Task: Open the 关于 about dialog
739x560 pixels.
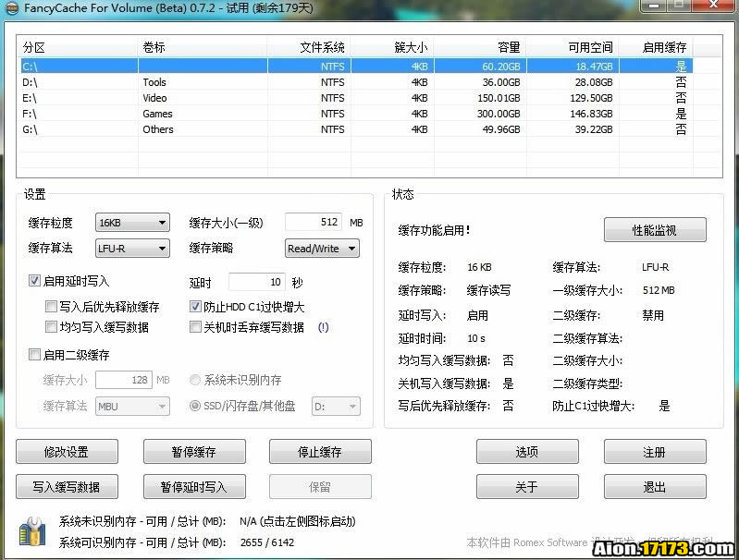Action: click(527, 486)
